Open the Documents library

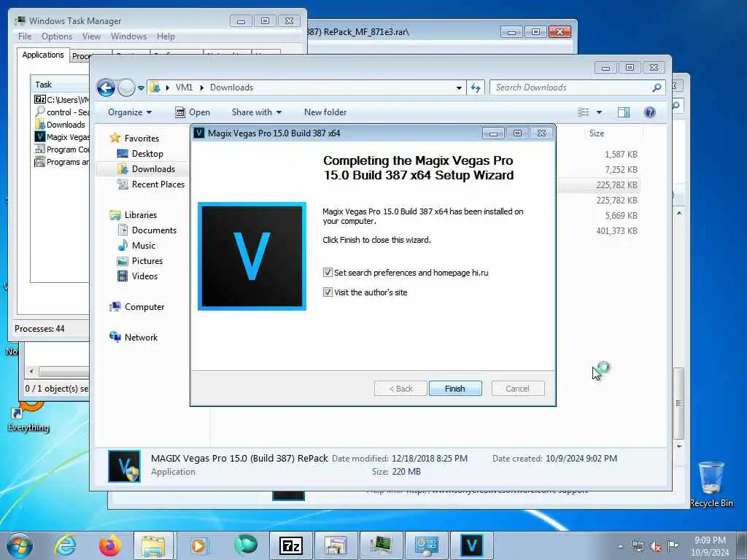point(154,230)
